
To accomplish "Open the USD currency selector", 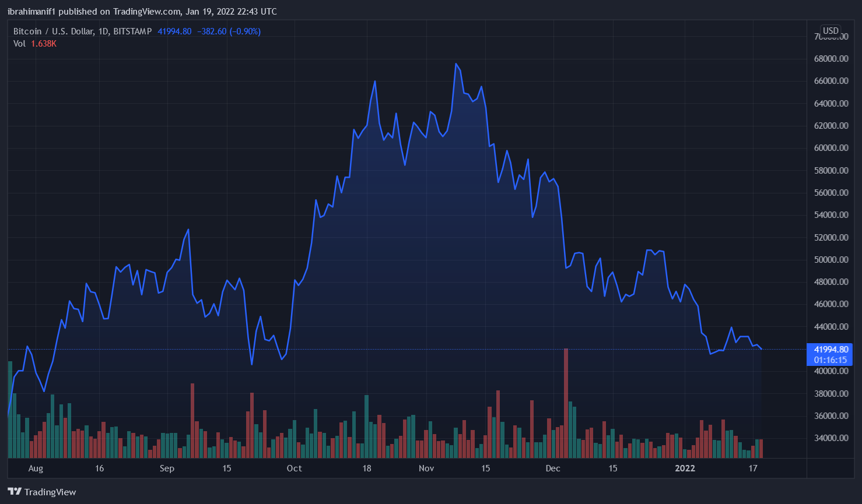I will [830, 31].
